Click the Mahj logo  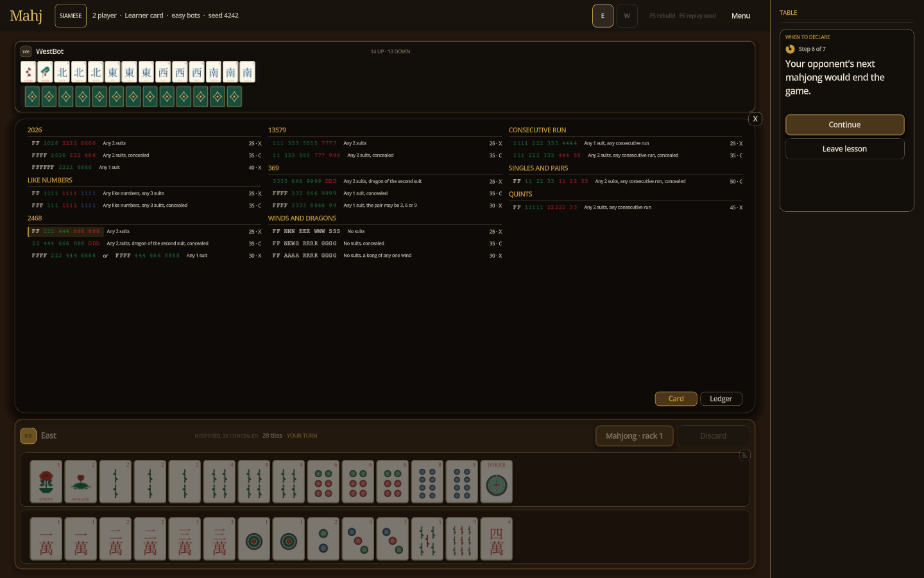coord(26,15)
